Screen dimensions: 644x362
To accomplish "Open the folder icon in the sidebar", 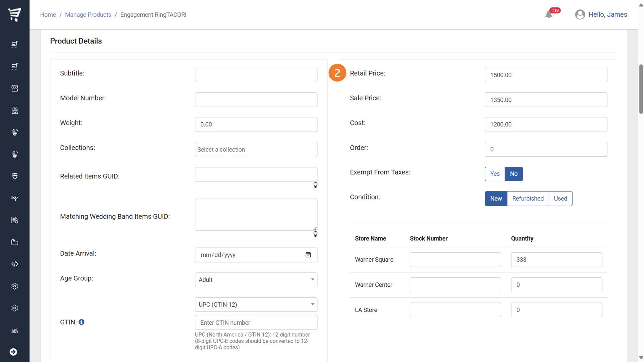I will [x=14, y=242].
